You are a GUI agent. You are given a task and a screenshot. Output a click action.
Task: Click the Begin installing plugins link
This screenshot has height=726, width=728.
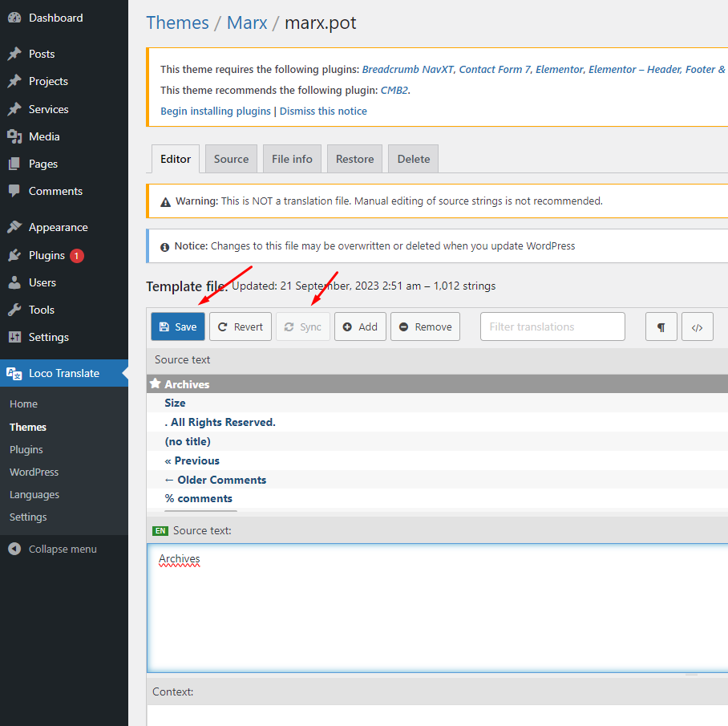pyautogui.click(x=216, y=111)
